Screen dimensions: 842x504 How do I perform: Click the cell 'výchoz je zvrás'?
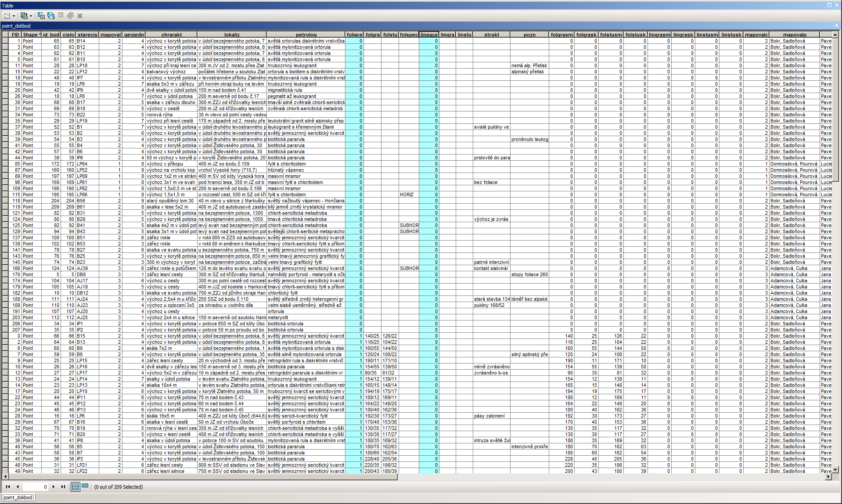[491, 219]
